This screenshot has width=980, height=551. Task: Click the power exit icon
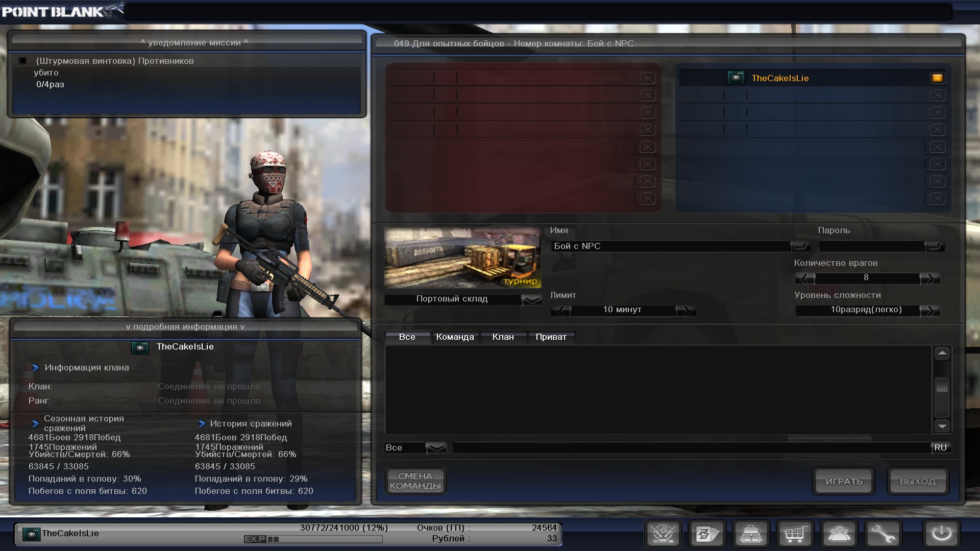941,534
